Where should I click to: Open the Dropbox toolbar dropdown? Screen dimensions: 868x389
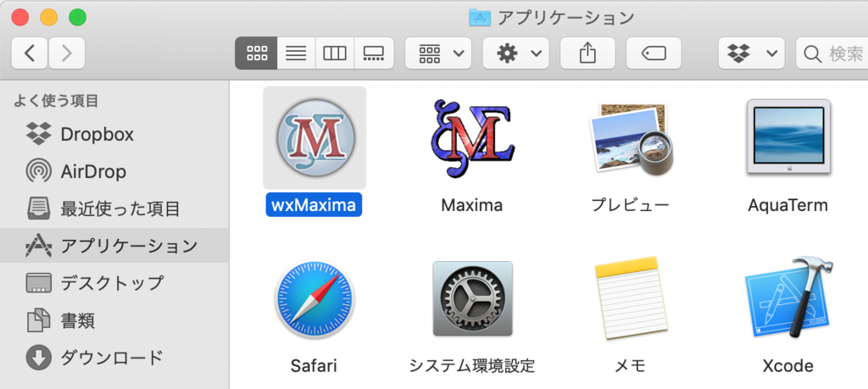pos(751,53)
